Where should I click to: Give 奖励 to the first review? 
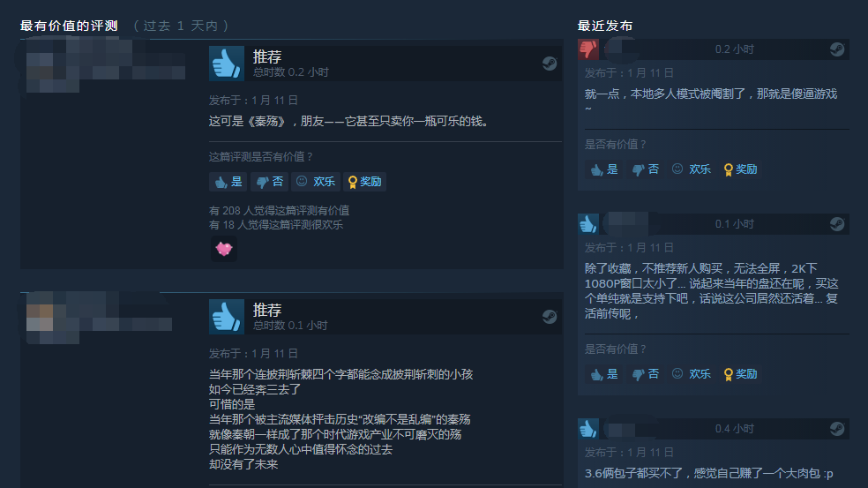tap(365, 182)
